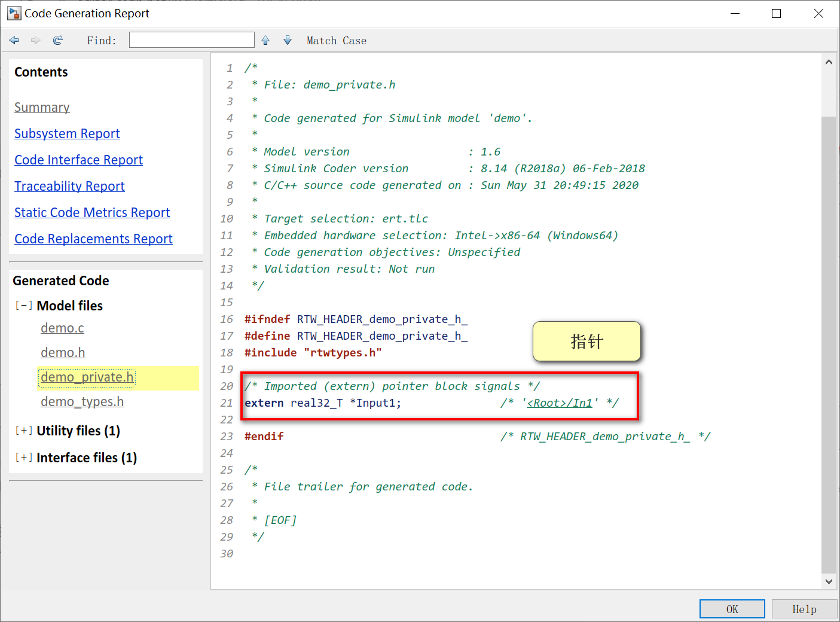
Task: Find previous match with up arrow
Action: (265, 40)
